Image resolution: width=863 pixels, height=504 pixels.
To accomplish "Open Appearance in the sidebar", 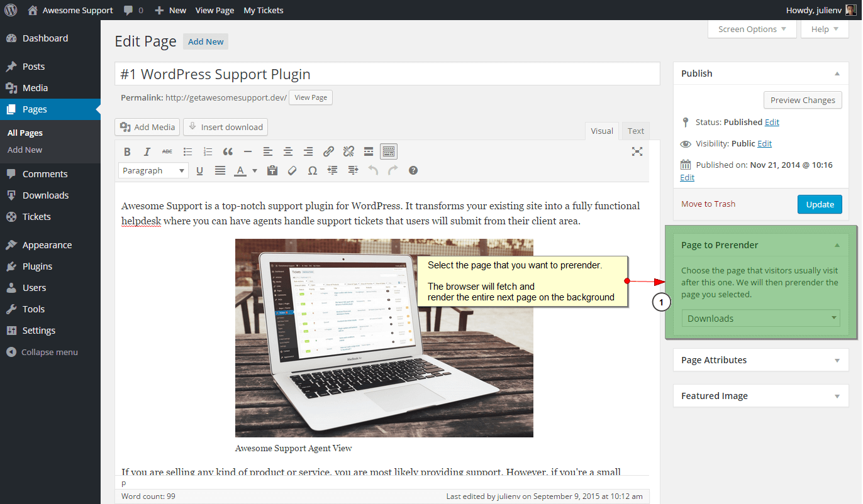I will click(x=50, y=245).
